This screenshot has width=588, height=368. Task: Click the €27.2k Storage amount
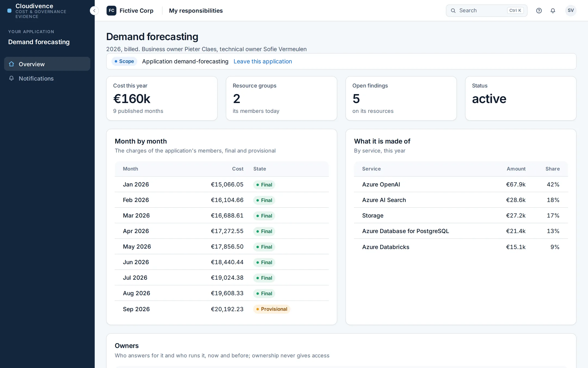tap(516, 215)
